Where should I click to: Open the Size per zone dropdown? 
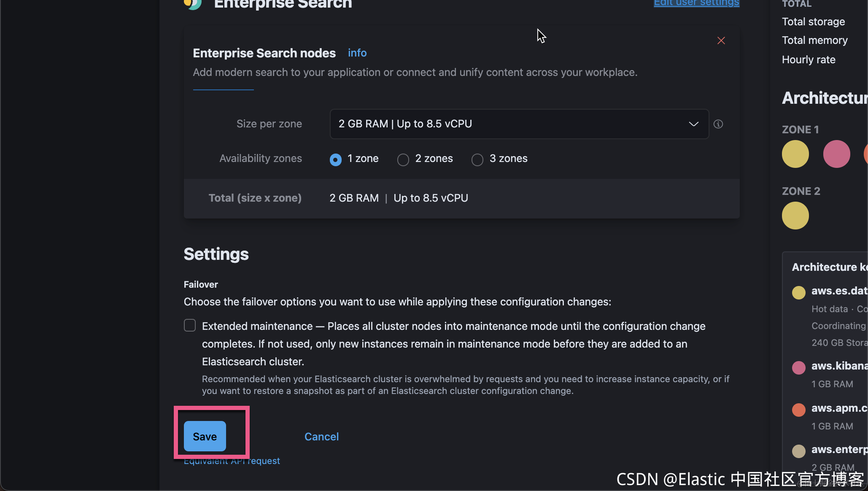pyautogui.click(x=519, y=124)
